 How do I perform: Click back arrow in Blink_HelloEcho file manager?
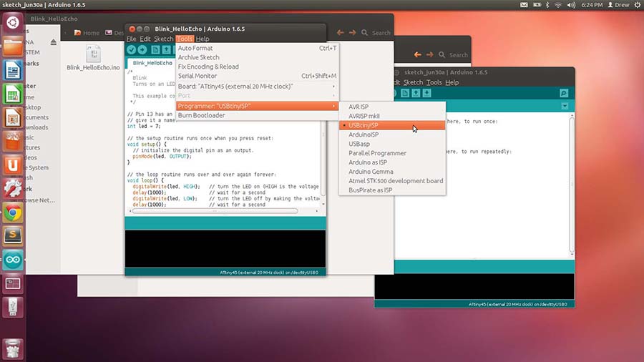point(340,32)
